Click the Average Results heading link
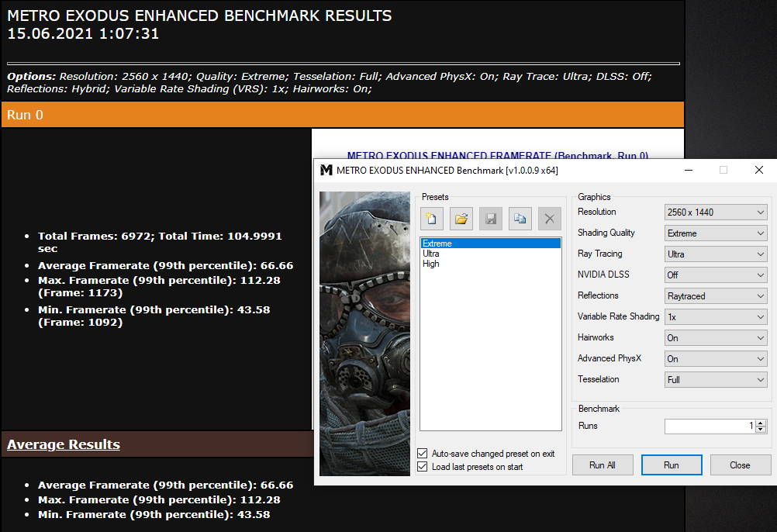The height and width of the screenshot is (532, 777). tap(64, 444)
